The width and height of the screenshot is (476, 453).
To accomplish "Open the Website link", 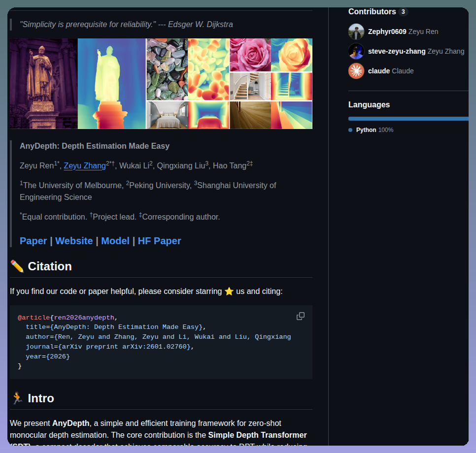I will (x=74, y=241).
